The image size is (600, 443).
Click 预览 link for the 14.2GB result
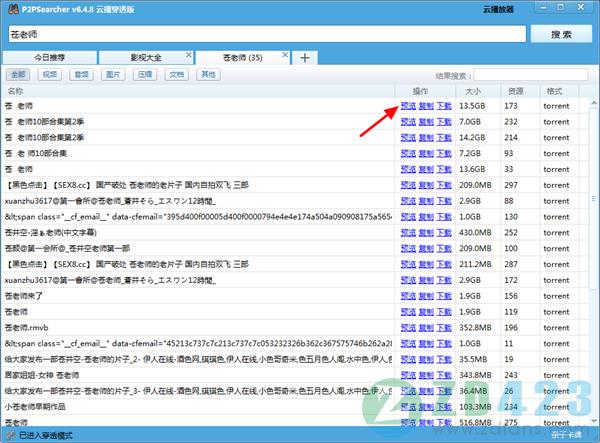point(408,138)
